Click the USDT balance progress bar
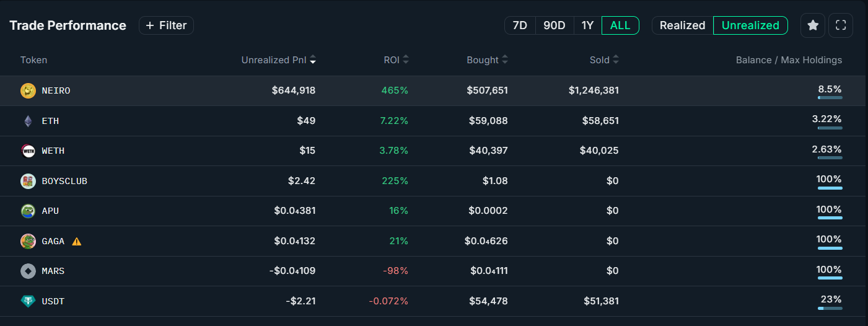The image size is (868, 326). (x=830, y=308)
